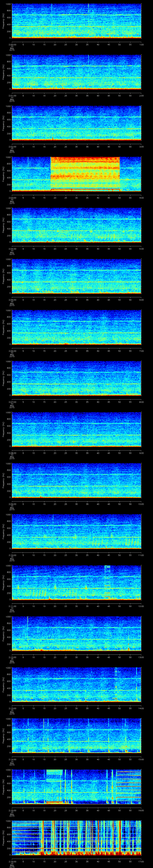
Task: Click the "2:04:00" start time label
Action: [x=12, y=249]
